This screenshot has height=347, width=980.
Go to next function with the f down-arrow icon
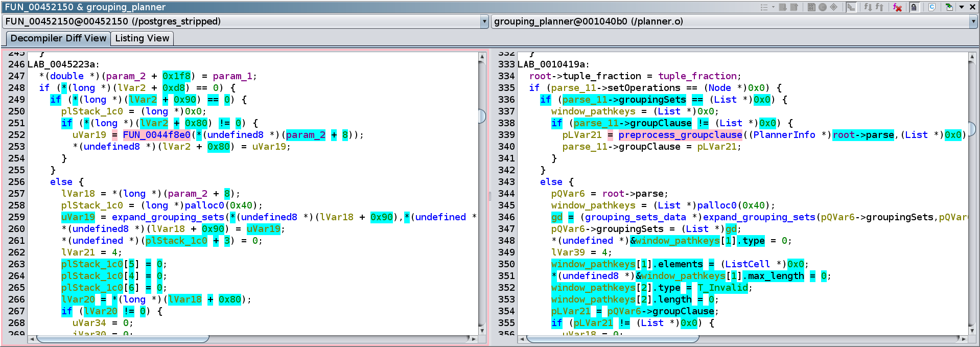pos(868,7)
